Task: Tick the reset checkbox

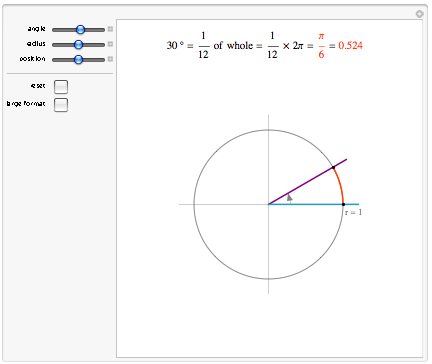Action: click(x=61, y=87)
